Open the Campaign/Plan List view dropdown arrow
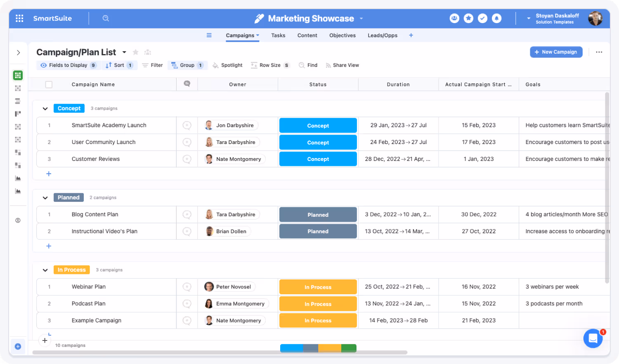 pyautogui.click(x=124, y=52)
